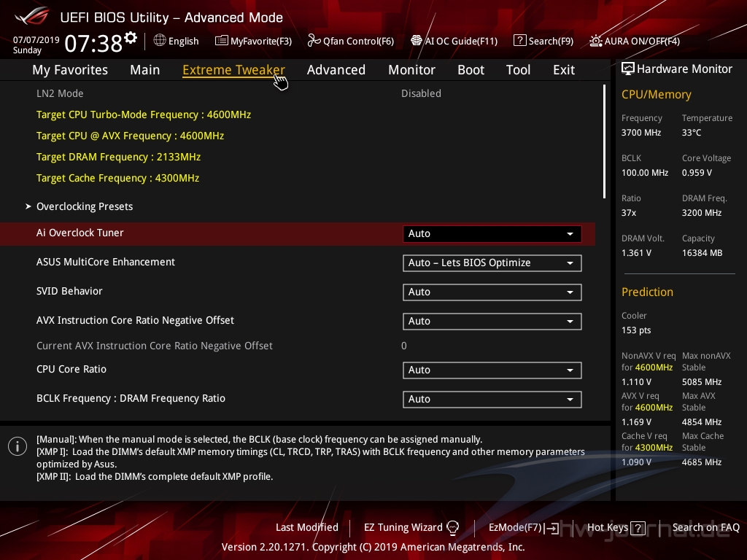
Task: Open the SVID Behavior dropdown
Action: [492, 292]
